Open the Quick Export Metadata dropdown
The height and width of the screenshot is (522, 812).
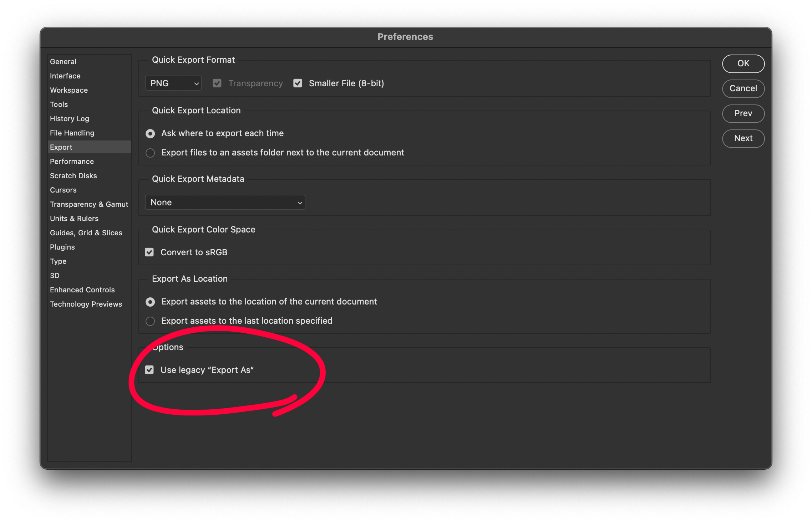click(224, 202)
